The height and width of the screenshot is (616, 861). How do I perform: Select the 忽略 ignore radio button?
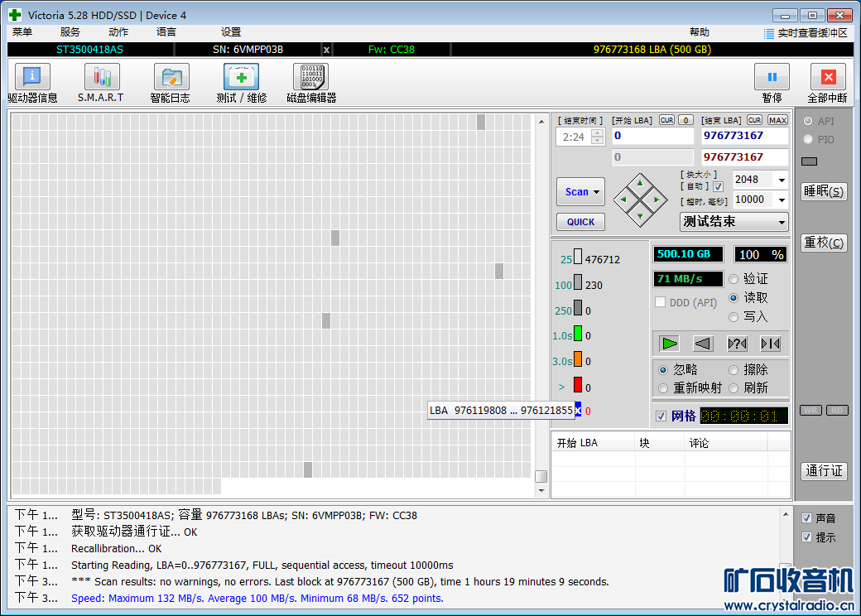click(663, 370)
